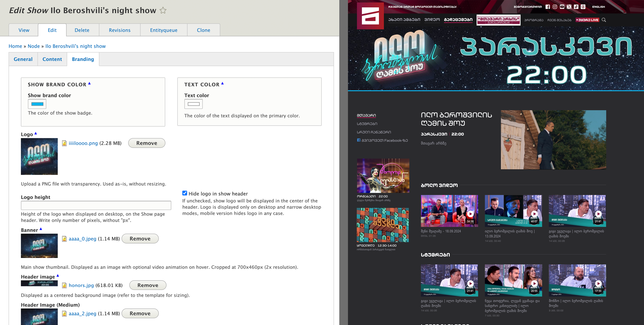Screen dimensions: 644x325
Task: Open the website search magnifier
Action: [x=604, y=20]
